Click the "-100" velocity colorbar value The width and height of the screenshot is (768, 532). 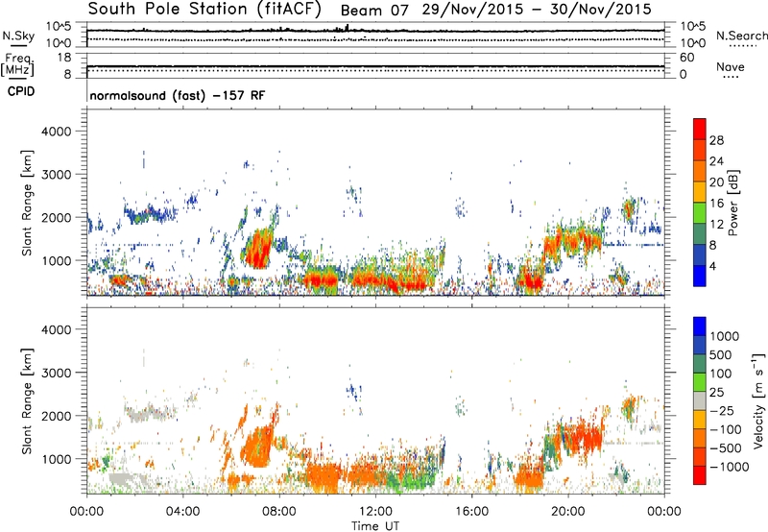(726, 429)
